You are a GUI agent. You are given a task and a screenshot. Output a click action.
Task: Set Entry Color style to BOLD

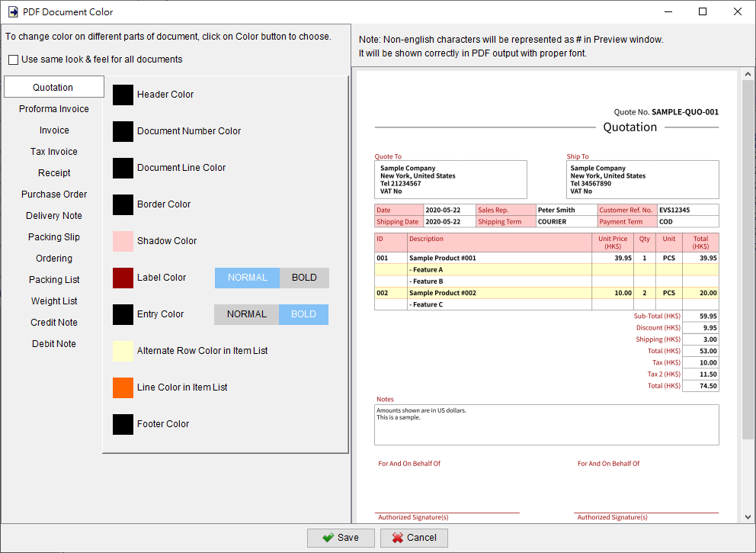point(303,314)
